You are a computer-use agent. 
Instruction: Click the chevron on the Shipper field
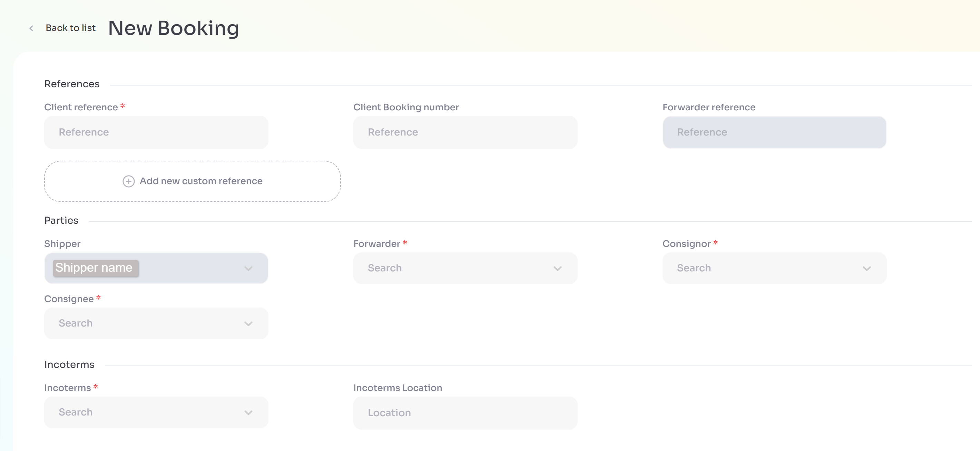coord(248,269)
